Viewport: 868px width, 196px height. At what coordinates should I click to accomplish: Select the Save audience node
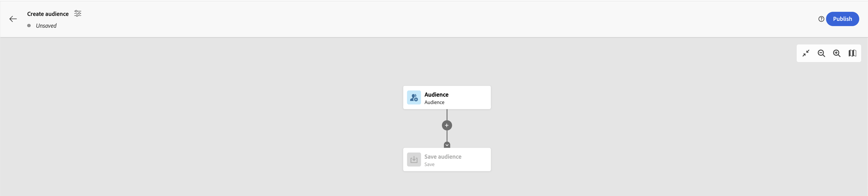447,159
